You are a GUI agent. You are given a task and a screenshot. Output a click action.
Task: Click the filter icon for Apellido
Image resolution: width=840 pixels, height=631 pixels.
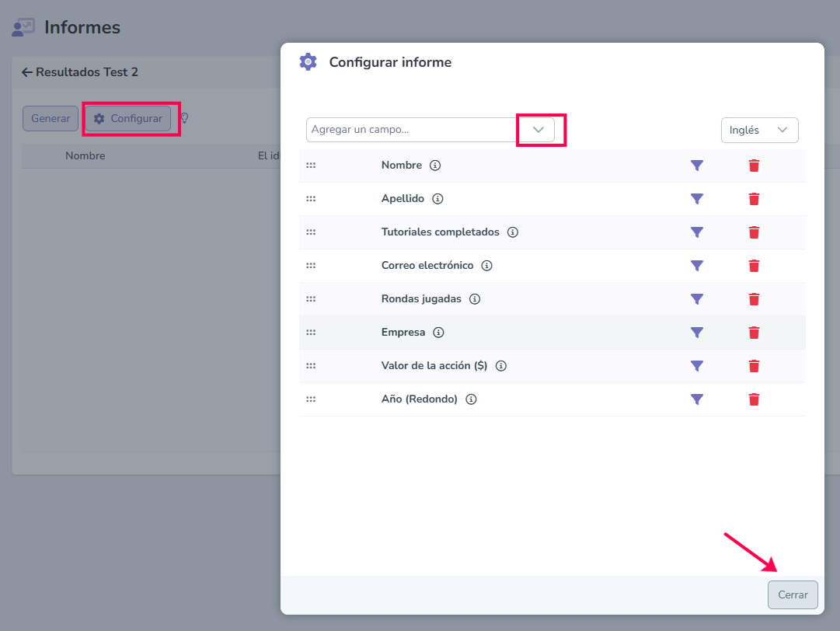pyautogui.click(x=696, y=199)
